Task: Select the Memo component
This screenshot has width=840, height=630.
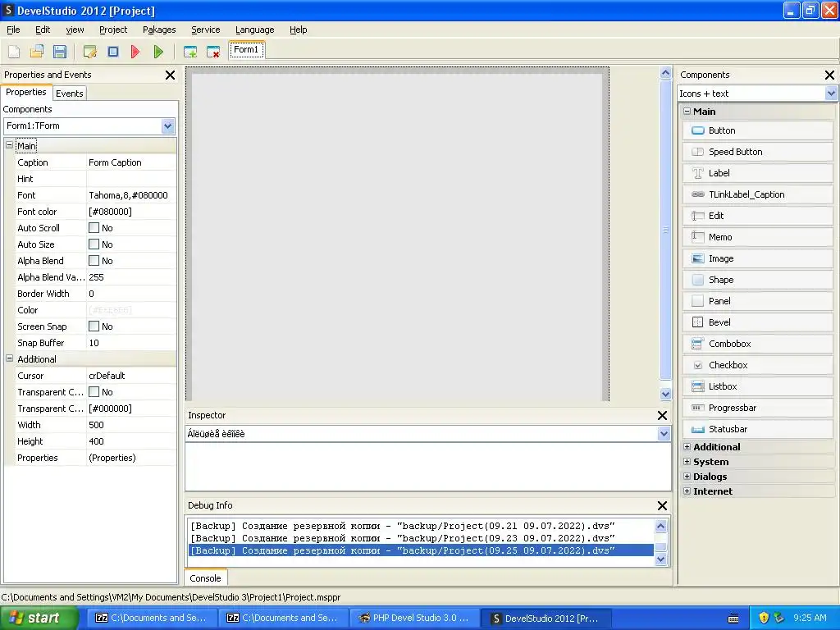Action: pyautogui.click(x=757, y=237)
